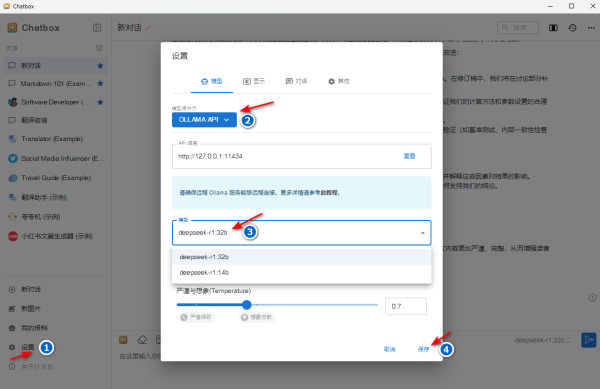Screen dimensions: 600x389
Task: Open the Translator (Example) conversation
Action: tap(56, 138)
